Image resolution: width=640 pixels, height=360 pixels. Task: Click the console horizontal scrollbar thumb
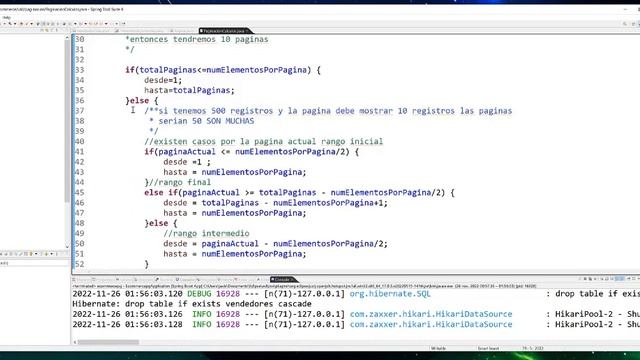108,342
